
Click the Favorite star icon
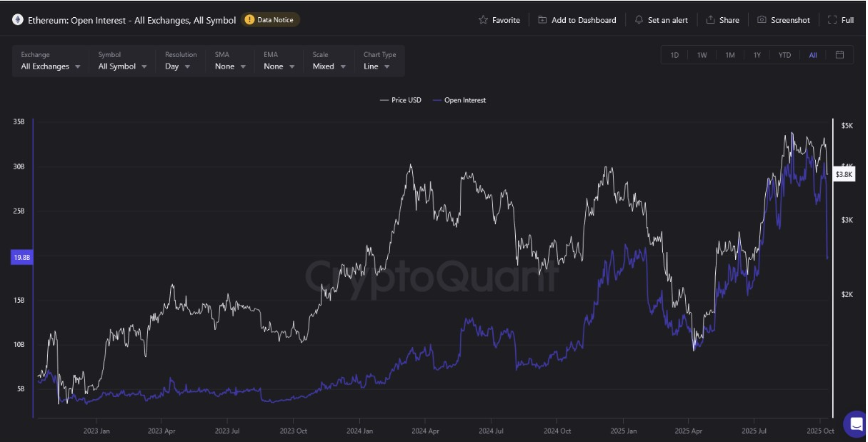tap(483, 20)
